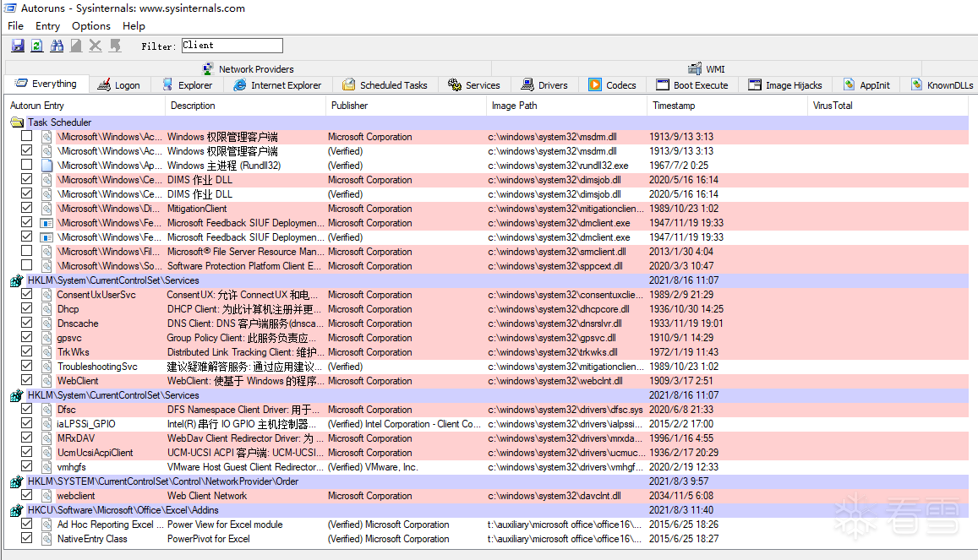Select the Everything tab
Image resolution: width=978 pixels, height=560 pixels.
46,84
